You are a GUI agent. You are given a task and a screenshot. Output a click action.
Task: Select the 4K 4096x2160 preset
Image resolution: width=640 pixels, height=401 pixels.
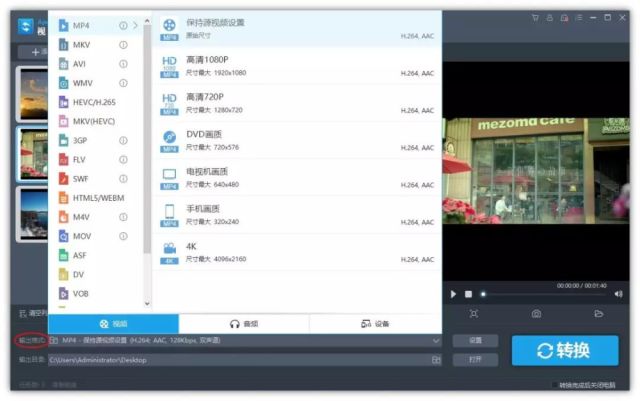(297, 252)
